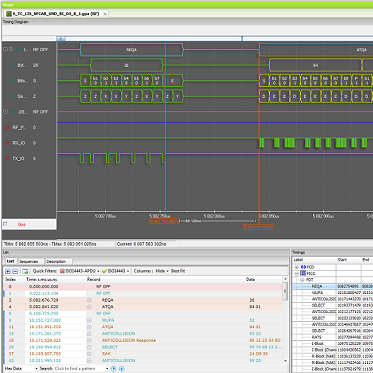Click the file icon on the document tab
The width and height of the screenshot is (373, 373).
(9, 14)
